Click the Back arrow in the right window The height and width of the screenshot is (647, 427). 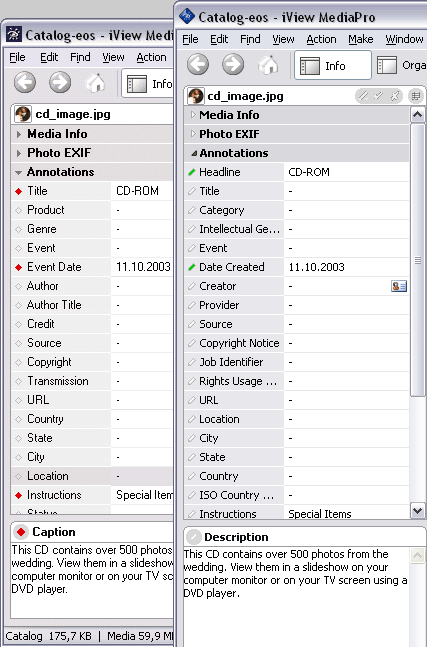click(198, 64)
